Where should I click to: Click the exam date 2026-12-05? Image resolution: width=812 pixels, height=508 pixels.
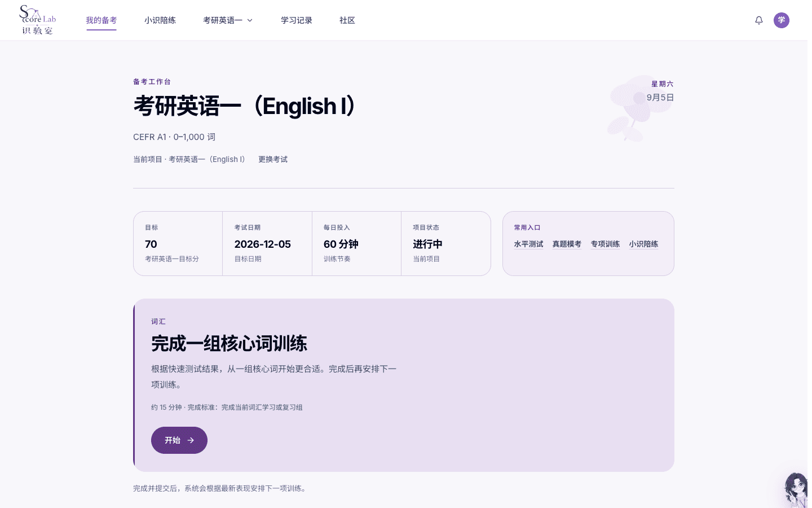(x=263, y=244)
